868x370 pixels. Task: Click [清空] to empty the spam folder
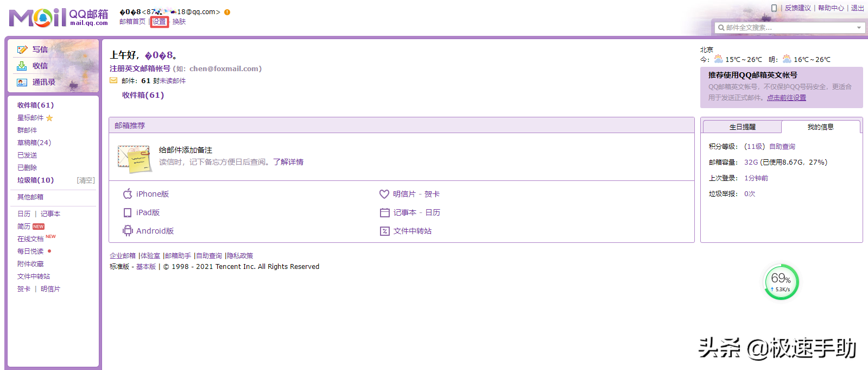pos(86,180)
